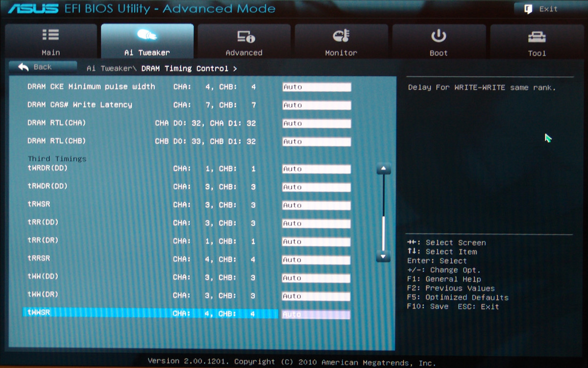Click the Auto field for tWW(DD)
This screenshot has width=588, height=368.
(317, 278)
